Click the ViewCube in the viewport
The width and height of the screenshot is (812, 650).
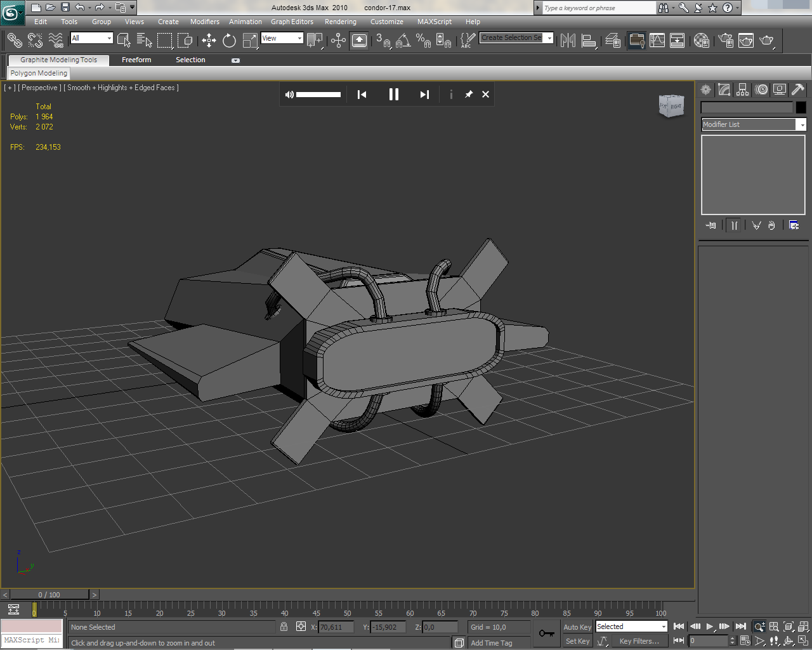[x=671, y=106]
